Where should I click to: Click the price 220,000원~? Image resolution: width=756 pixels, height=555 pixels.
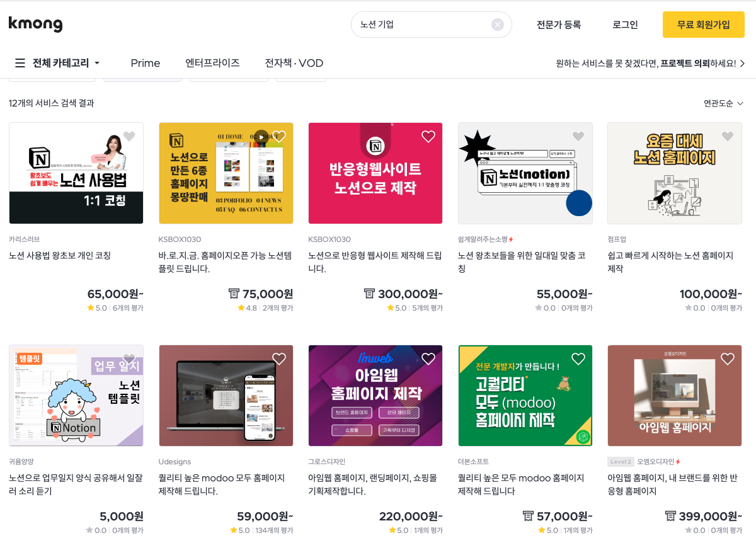(411, 516)
